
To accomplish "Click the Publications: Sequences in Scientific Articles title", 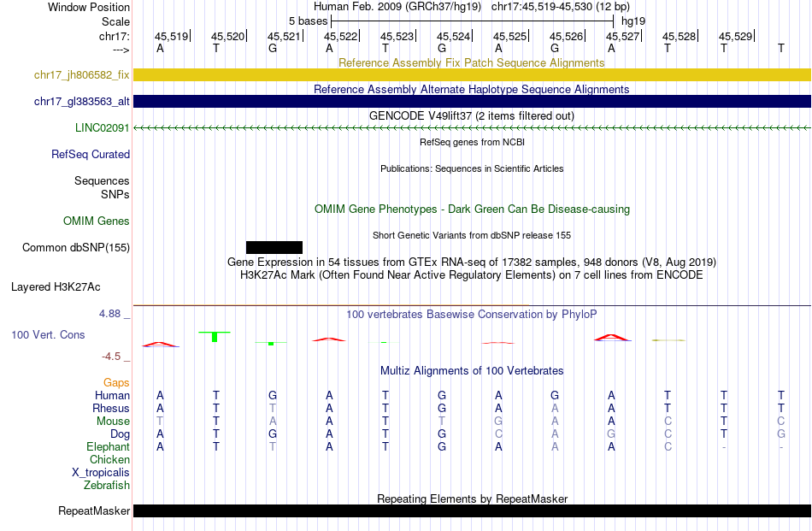I will coord(472,168).
